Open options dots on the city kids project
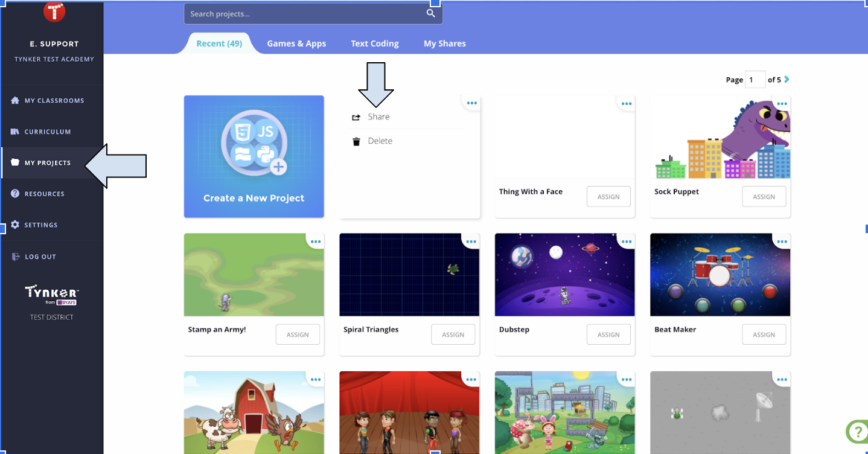 [627, 380]
